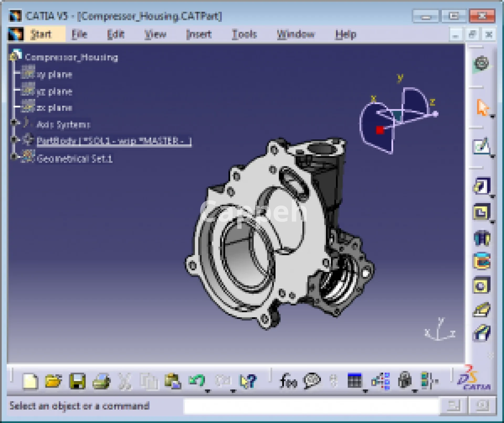Screen dimensions: 504x423
Task: Open the Undo history dropdown arrow
Action: [x=208, y=391]
